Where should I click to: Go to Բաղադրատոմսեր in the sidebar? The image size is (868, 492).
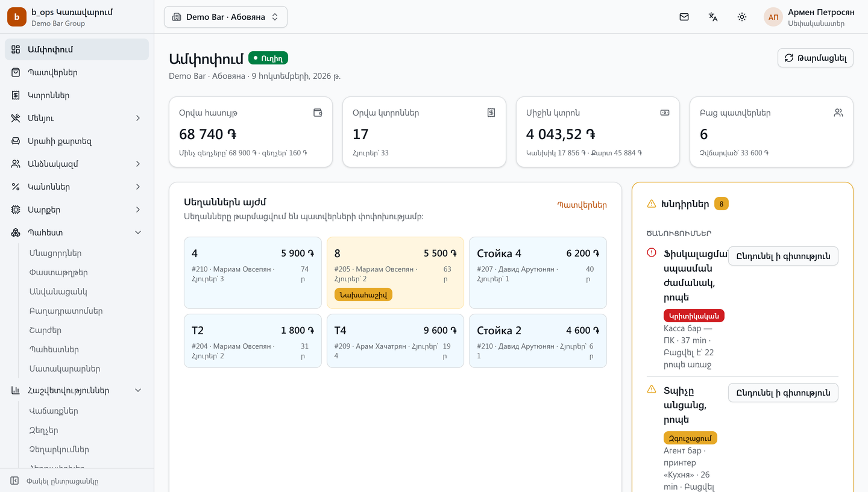66,311
